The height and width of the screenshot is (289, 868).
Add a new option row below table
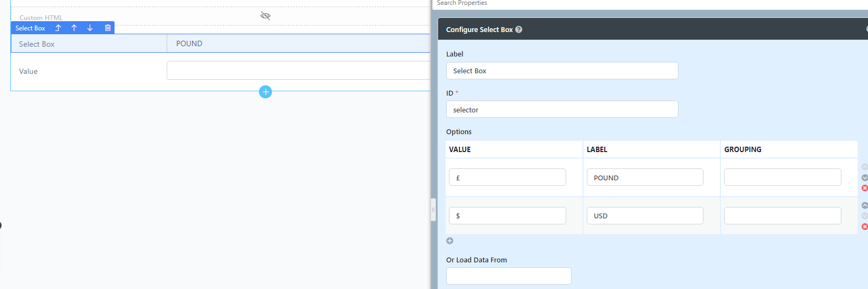pyautogui.click(x=449, y=241)
